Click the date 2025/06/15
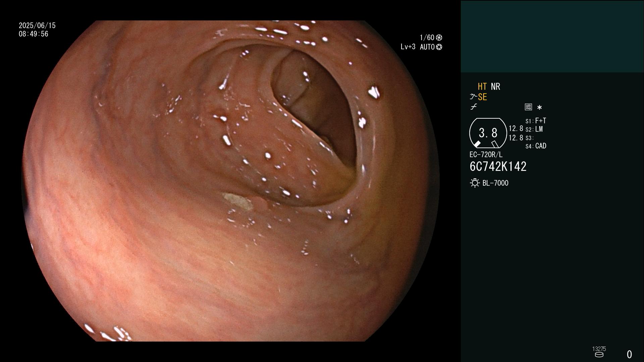Viewport: 644px width, 362px height. 37,25
